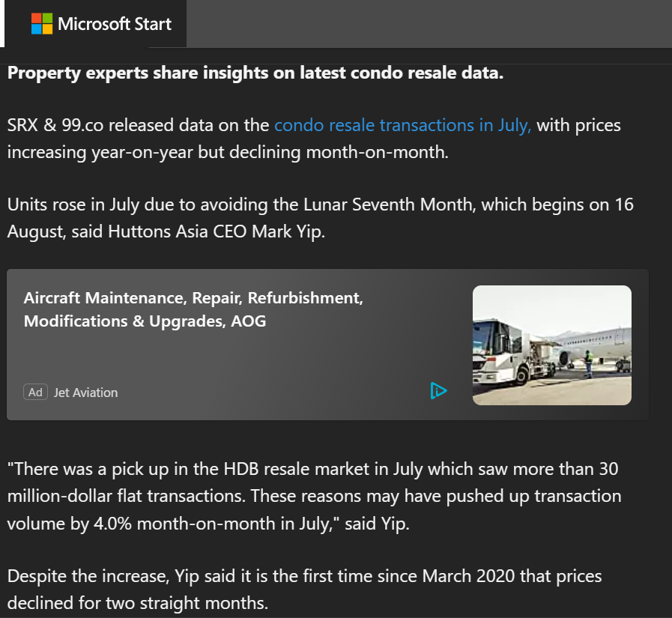Open the Microsoft Start home title
Screen dimensions: 672x618
click(x=115, y=23)
